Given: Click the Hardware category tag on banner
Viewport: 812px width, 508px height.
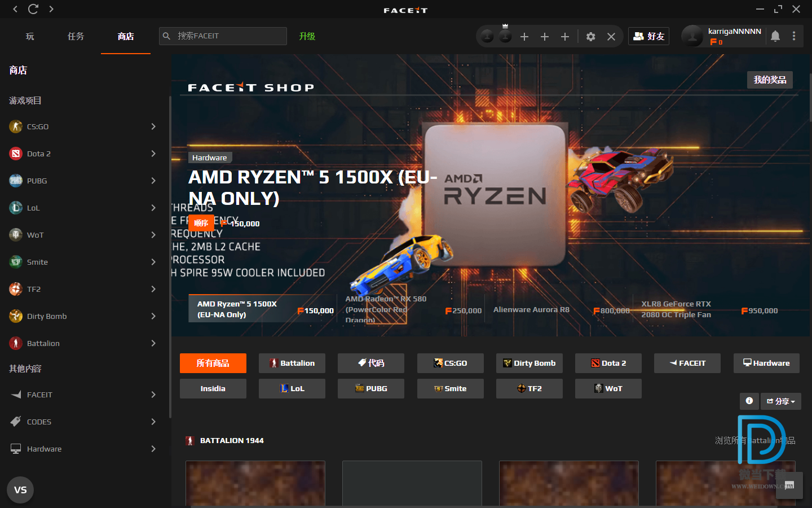Looking at the screenshot, I should click(209, 157).
